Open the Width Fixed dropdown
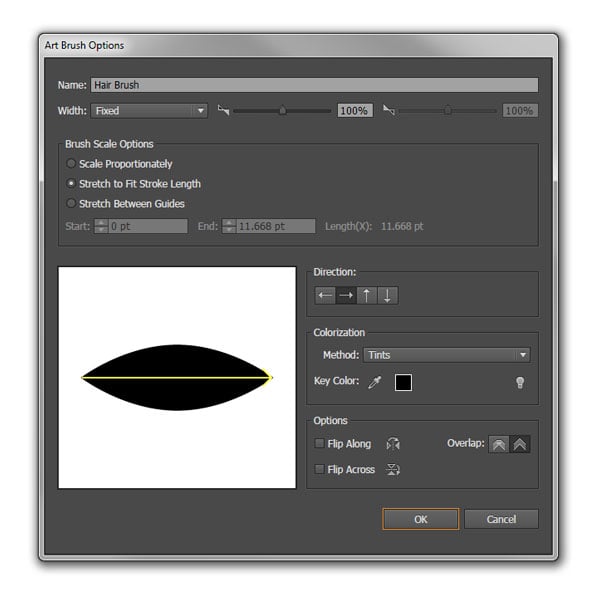The height and width of the screenshot is (597, 600). (149, 111)
